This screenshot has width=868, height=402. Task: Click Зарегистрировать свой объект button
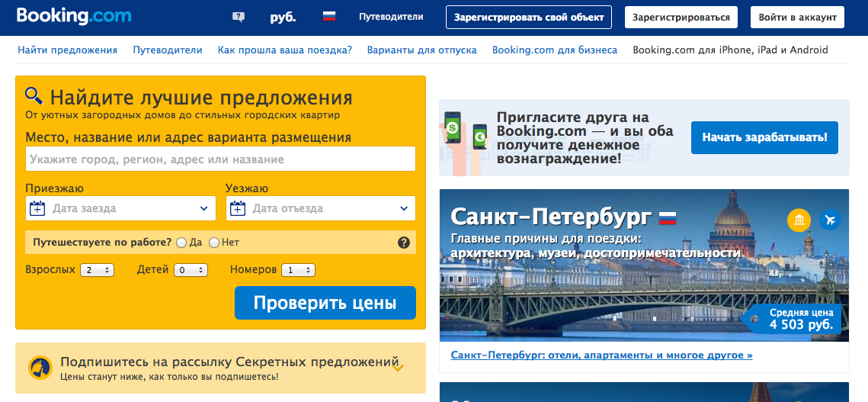529,18
